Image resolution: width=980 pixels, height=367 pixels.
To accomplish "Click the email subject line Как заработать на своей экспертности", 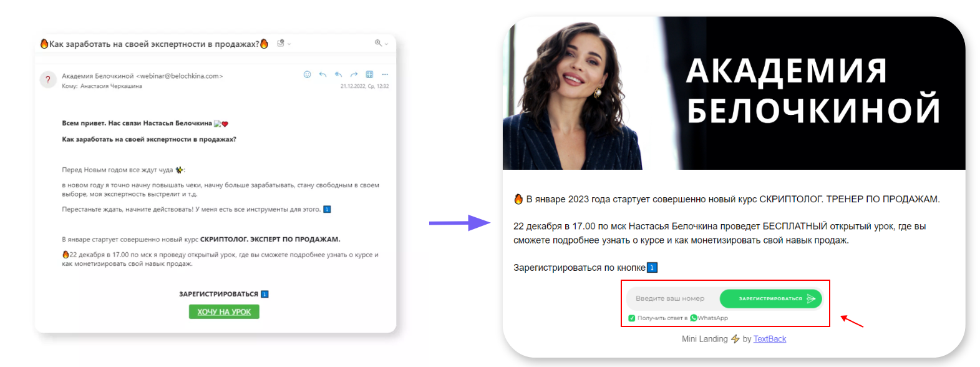I will point(154,44).
